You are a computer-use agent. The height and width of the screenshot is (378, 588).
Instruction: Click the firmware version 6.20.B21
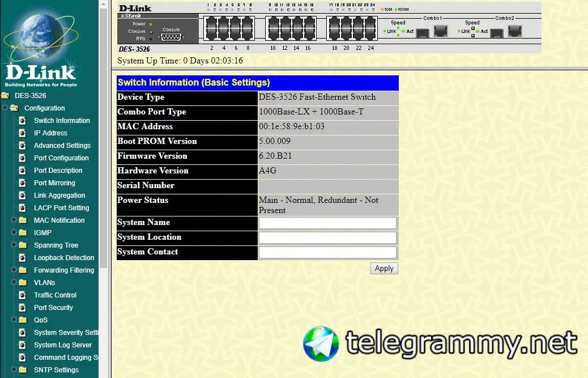point(275,156)
